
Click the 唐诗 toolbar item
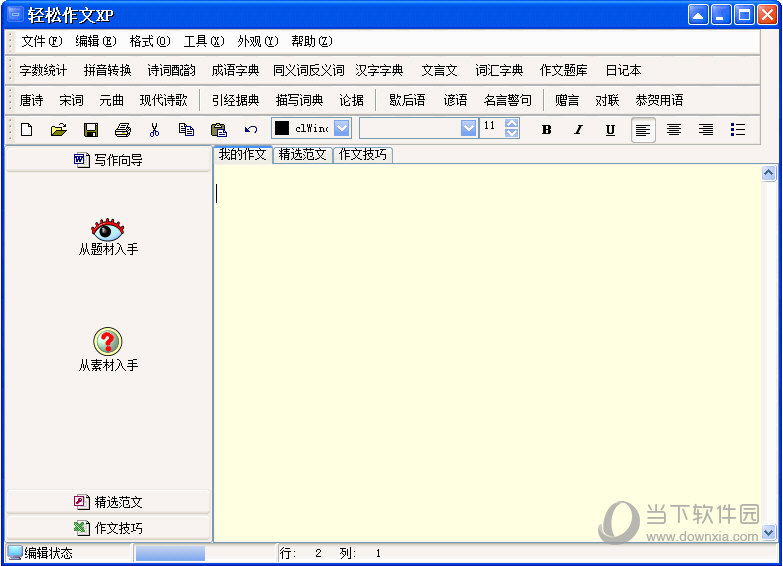(31, 100)
